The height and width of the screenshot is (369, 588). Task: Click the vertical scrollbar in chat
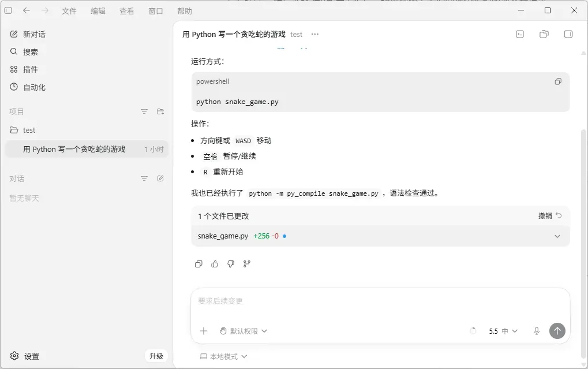pyautogui.click(x=583, y=243)
